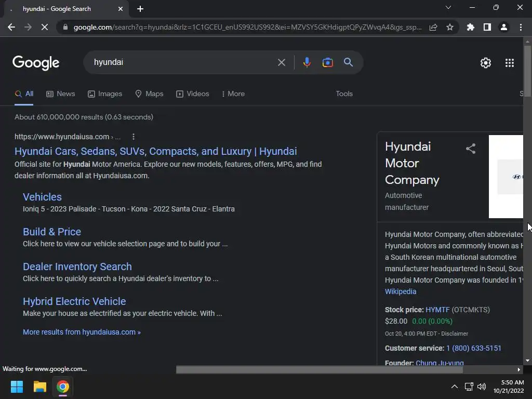The width and height of the screenshot is (532, 399).
Task: Switch to Images results tab
Action: (x=105, y=94)
